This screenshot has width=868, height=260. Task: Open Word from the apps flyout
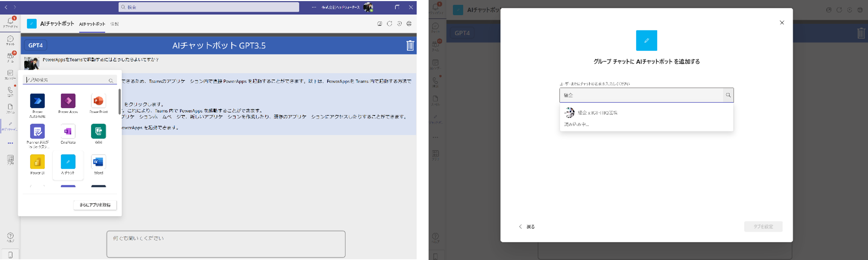(98, 162)
